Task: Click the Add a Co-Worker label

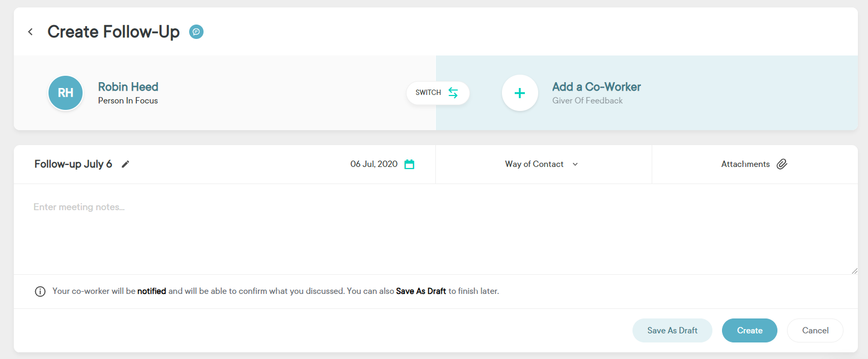Action: click(596, 87)
